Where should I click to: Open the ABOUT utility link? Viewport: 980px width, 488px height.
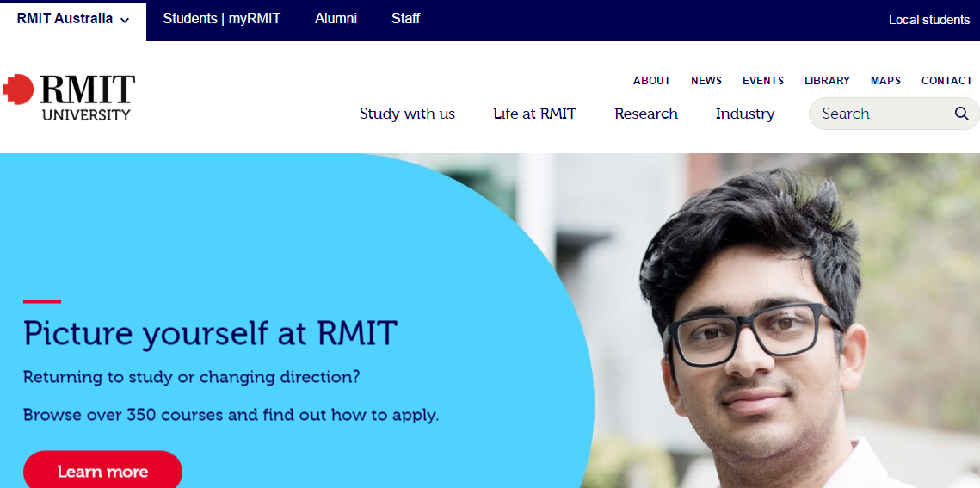[652, 81]
